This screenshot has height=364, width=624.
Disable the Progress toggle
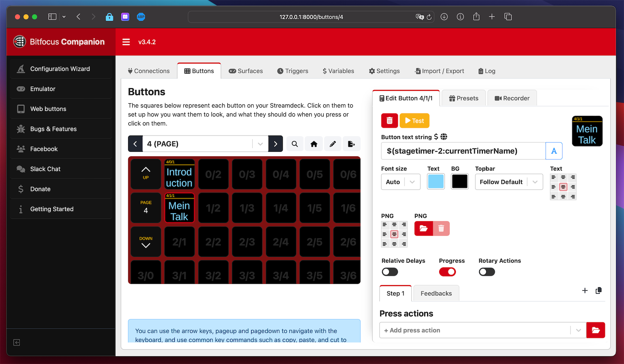point(447,272)
